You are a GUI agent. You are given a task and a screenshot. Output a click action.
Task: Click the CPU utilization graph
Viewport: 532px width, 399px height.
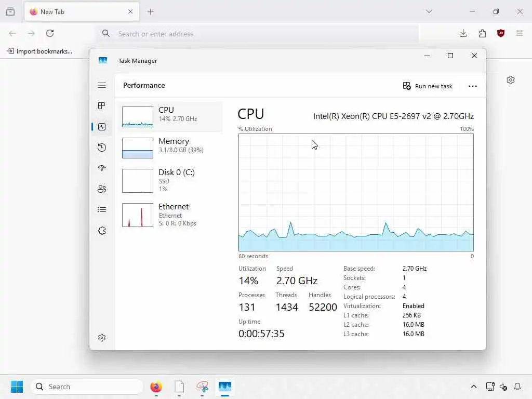356,192
